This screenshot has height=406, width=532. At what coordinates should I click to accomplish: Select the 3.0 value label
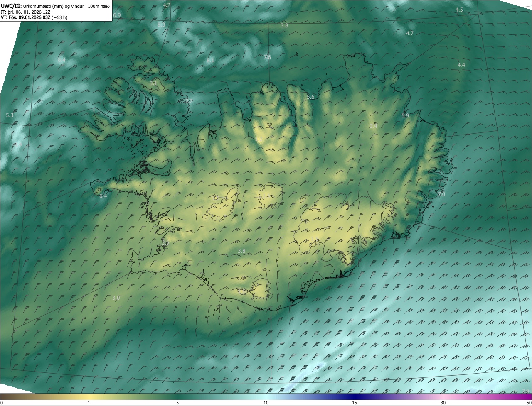click(x=116, y=298)
